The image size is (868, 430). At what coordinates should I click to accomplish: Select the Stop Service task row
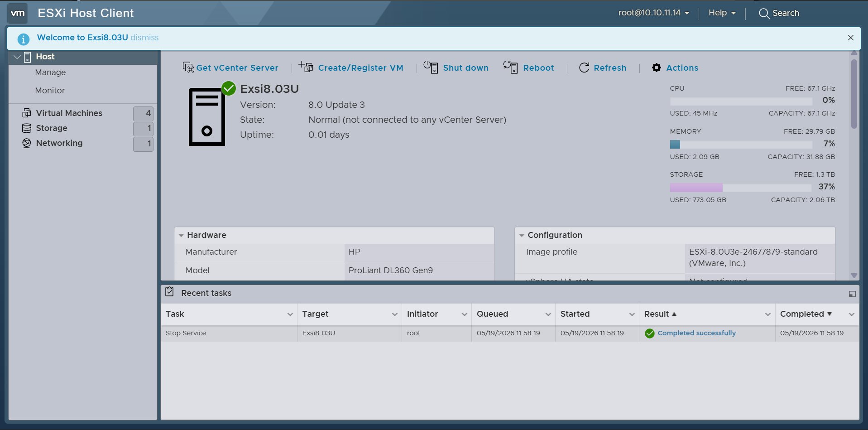[x=510, y=333]
